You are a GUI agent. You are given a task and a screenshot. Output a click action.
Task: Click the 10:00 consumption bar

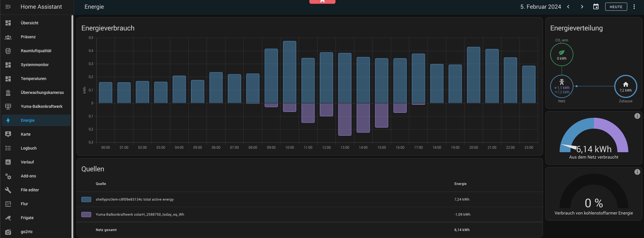(289, 72)
